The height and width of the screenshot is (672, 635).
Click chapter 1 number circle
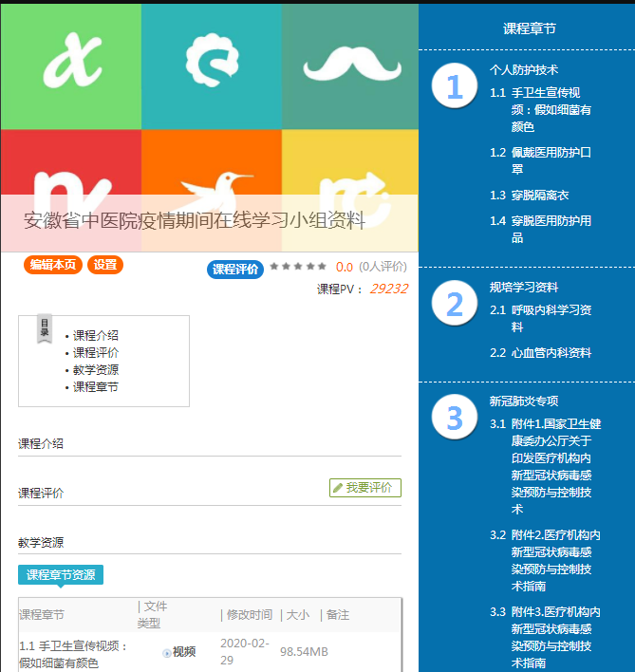(454, 87)
